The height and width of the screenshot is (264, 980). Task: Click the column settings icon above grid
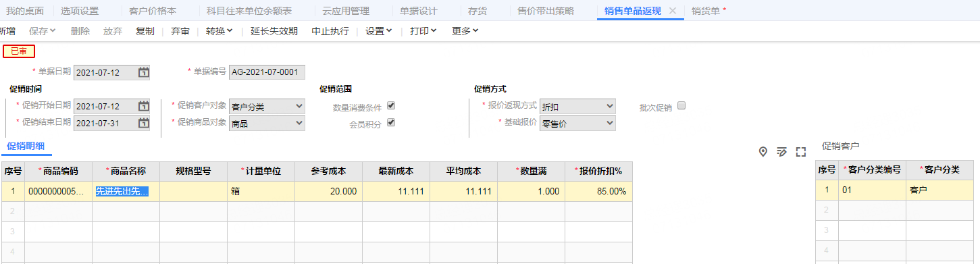pos(782,151)
